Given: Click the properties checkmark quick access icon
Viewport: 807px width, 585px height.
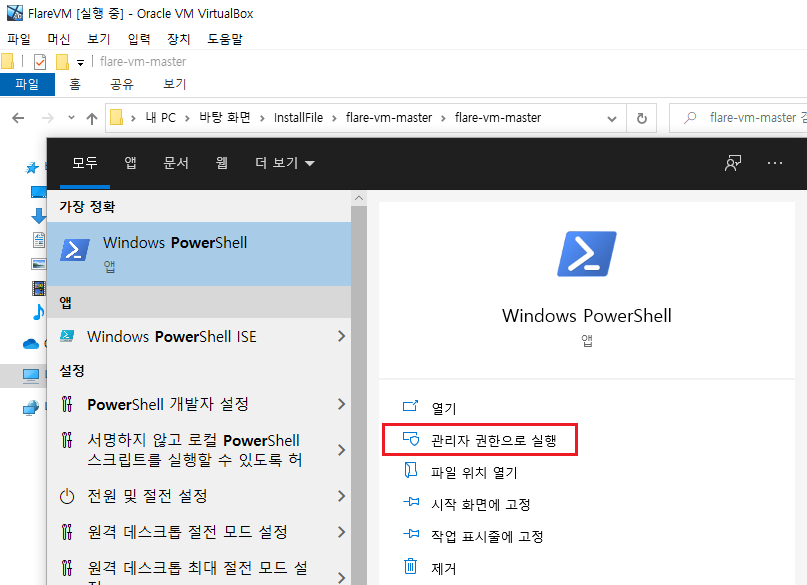Looking at the screenshot, I should (40, 62).
